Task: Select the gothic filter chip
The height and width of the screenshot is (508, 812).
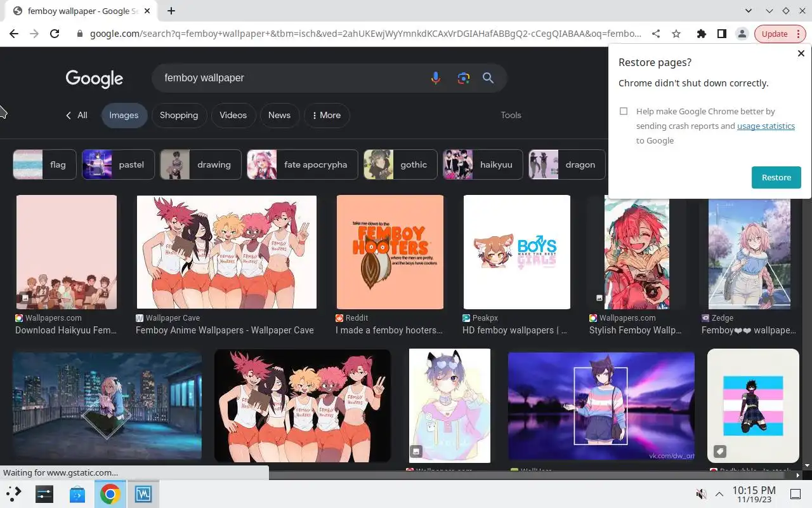Action: (x=400, y=164)
